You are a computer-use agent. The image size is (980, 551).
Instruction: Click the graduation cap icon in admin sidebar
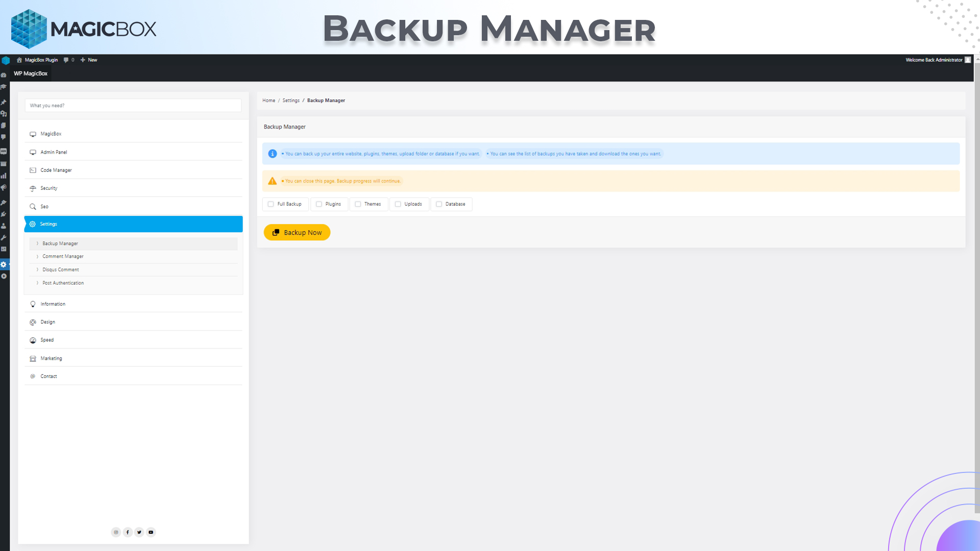4,87
